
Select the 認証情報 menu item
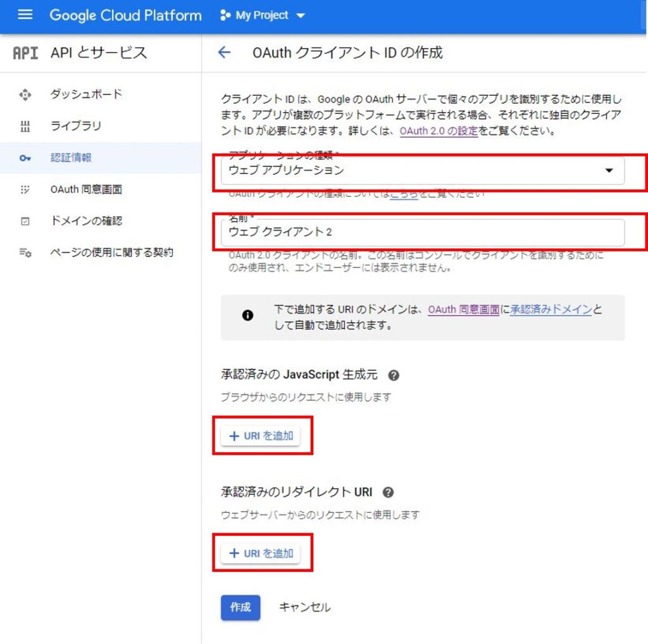click(101, 158)
